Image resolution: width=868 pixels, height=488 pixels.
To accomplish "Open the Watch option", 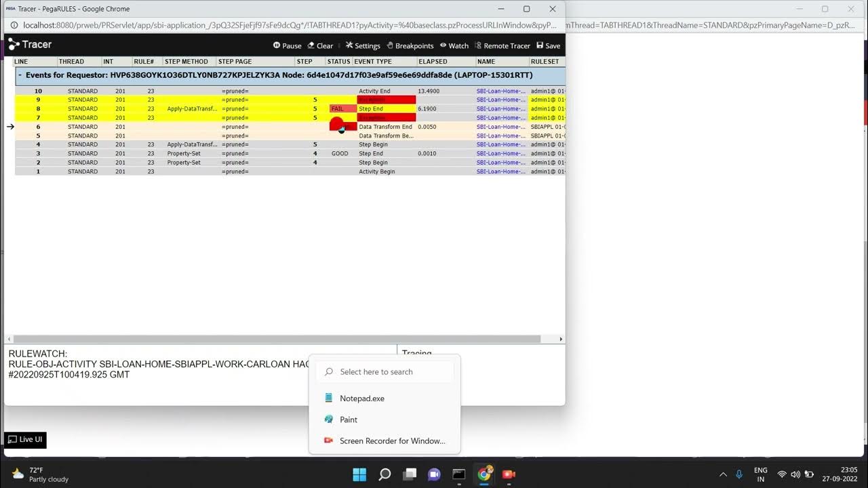I will click(x=454, y=45).
